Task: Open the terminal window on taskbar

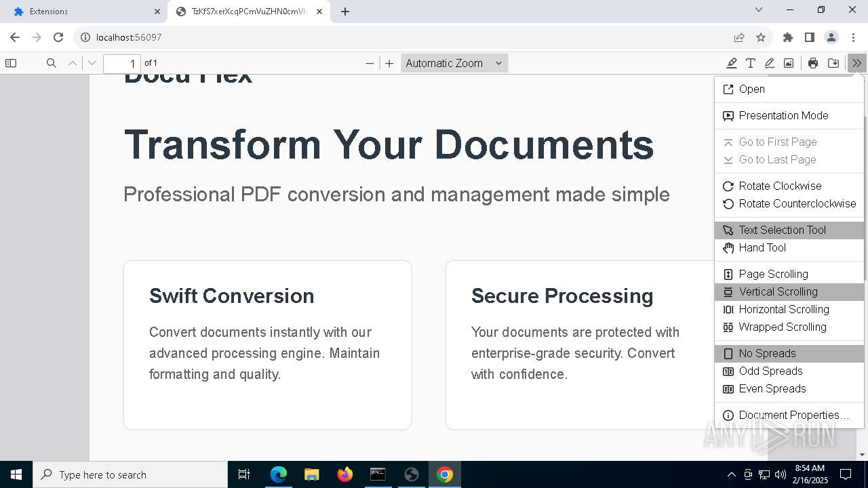Action: point(378,474)
